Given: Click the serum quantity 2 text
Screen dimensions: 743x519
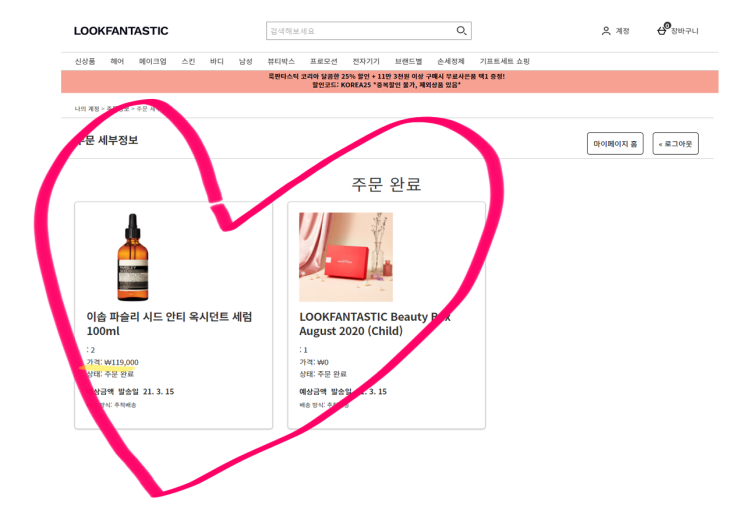Looking at the screenshot, I should click(x=92, y=350).
